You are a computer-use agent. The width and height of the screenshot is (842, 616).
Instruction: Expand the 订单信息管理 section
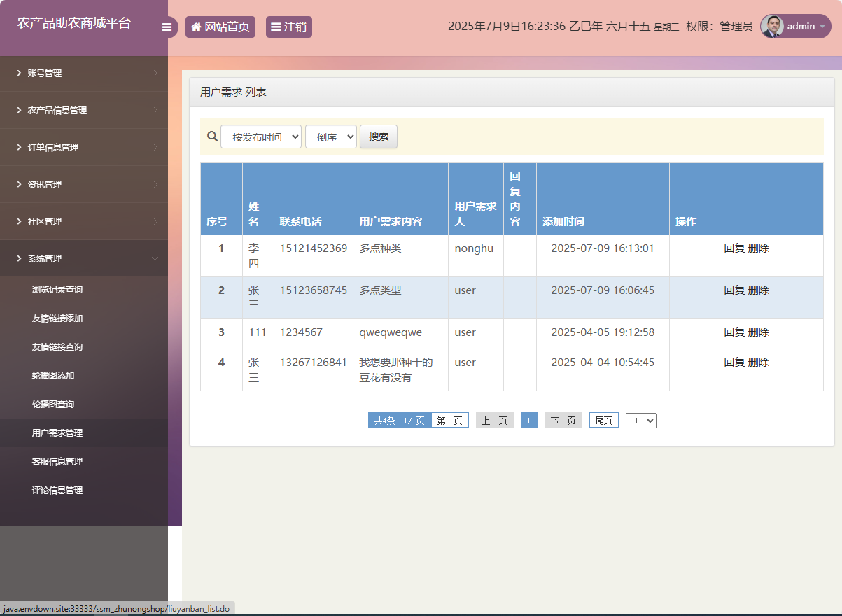coord(84,147)
